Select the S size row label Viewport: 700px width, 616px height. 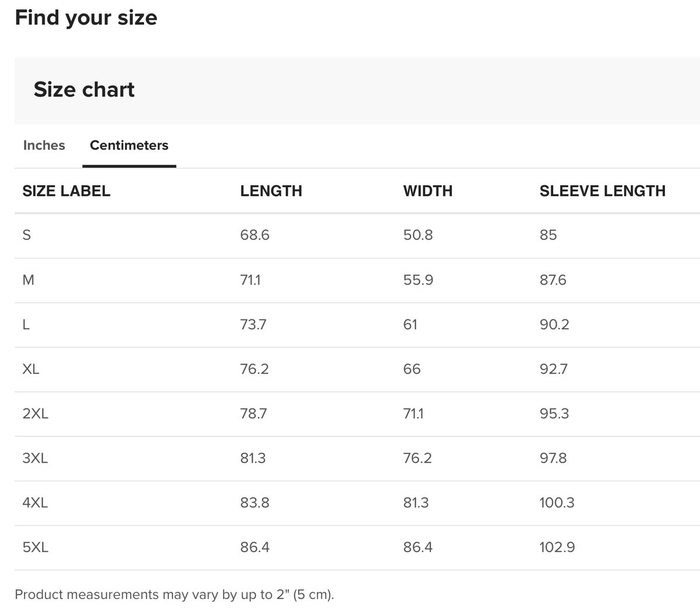(26, 235)
